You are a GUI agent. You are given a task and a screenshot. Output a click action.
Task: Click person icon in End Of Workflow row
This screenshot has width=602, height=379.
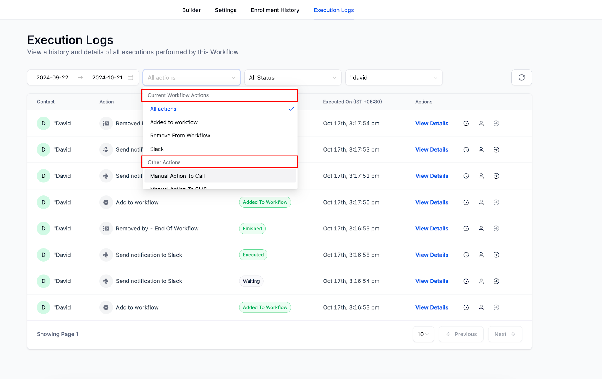[x=481, y=228]
